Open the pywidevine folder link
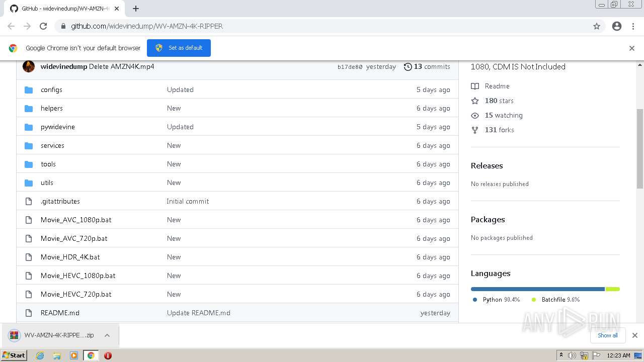Screen dimensions: 644x362 click(58, 127)
